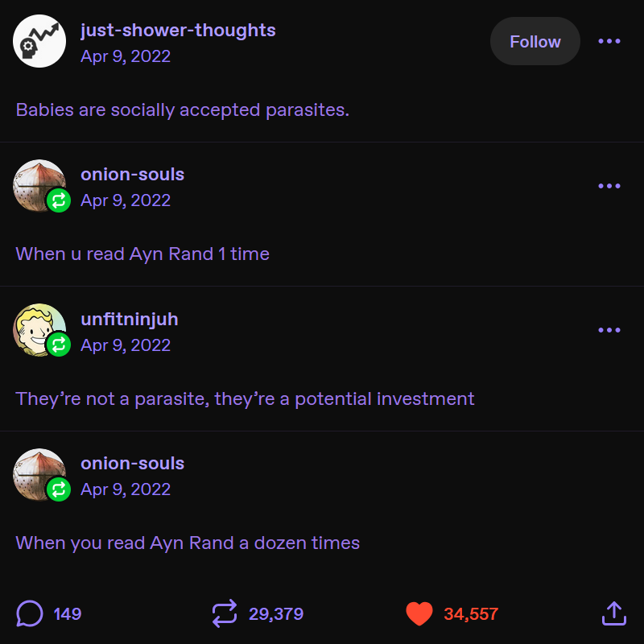This screenshot has height=644, width=644.
Task: View the 34,557 likes count
Action: tap(471, 614)
